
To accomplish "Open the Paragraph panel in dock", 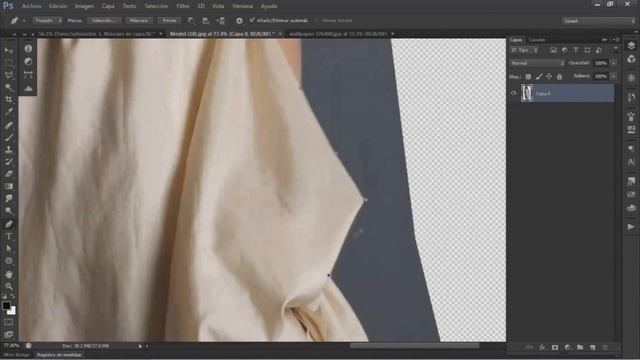I will click(x=631, y=148).
